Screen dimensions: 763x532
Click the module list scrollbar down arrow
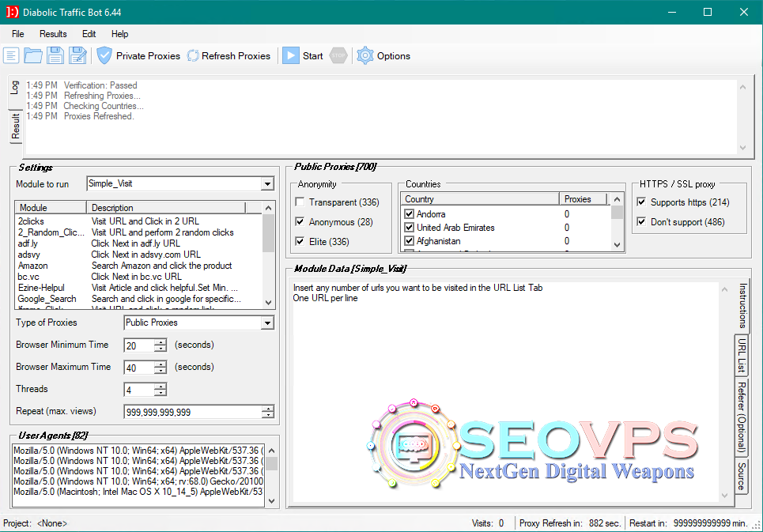tap(269, 303)
